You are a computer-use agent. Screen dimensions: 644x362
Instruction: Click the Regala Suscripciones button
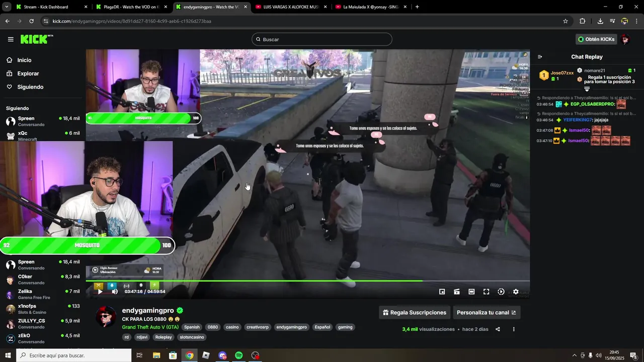click(x=415, y=312)
